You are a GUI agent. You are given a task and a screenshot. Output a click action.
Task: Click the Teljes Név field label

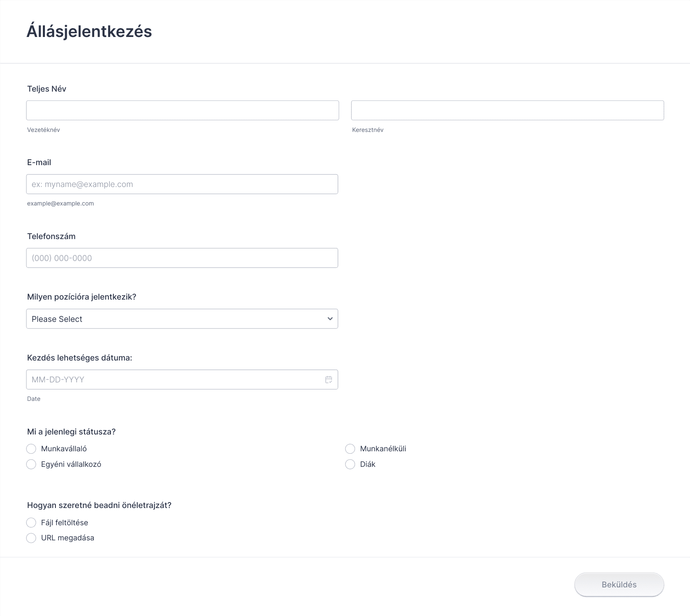click(x=47, y=89)
